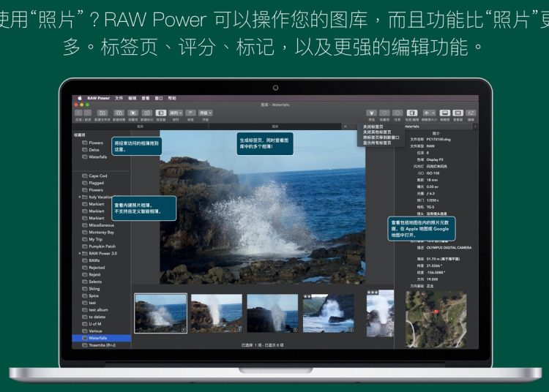Select the Waterfalls album in sidebar

tap(97, 338)
